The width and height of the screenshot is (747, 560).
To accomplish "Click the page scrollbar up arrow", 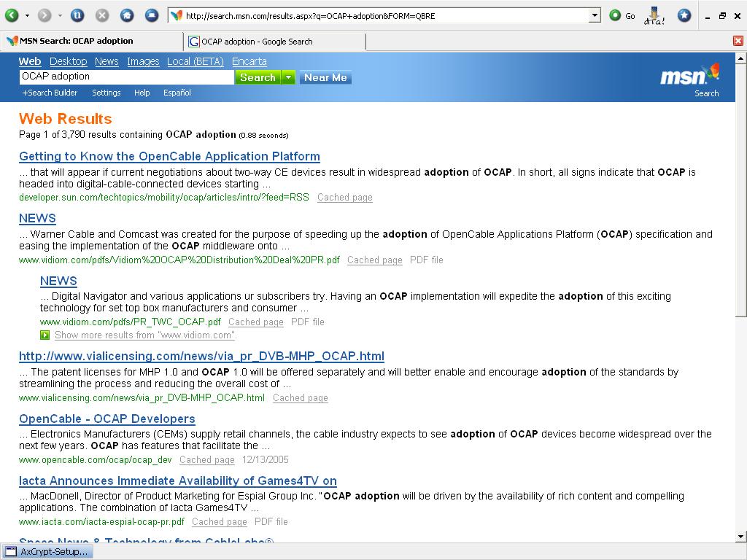I will pos(741,58).
